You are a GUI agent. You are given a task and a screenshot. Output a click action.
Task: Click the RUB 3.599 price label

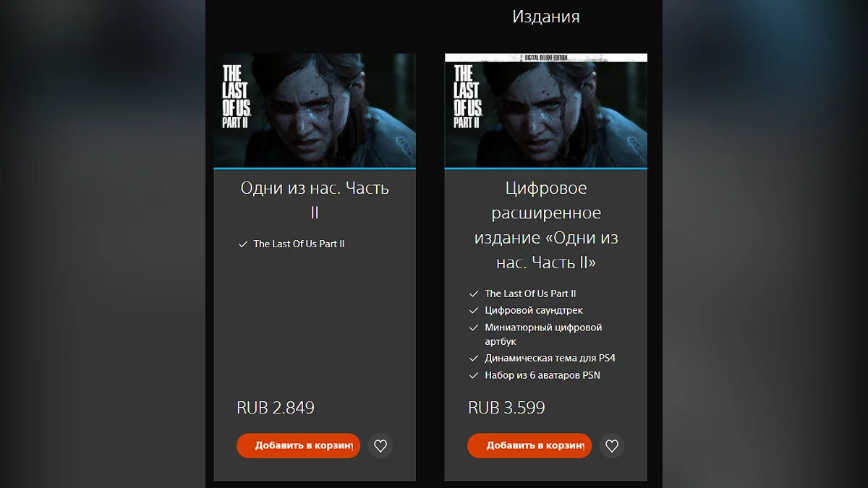pyautogui.click(x=506, y=408)
